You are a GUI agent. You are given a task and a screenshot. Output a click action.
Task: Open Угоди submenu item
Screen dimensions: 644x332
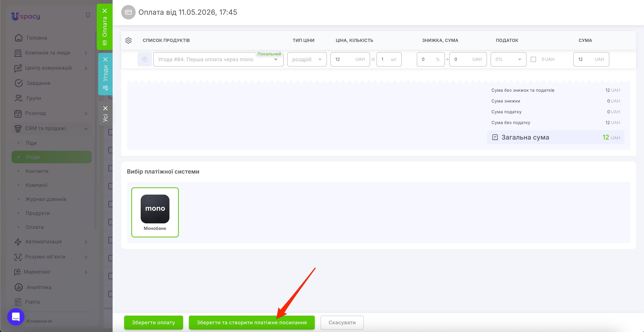coord(51,157)
